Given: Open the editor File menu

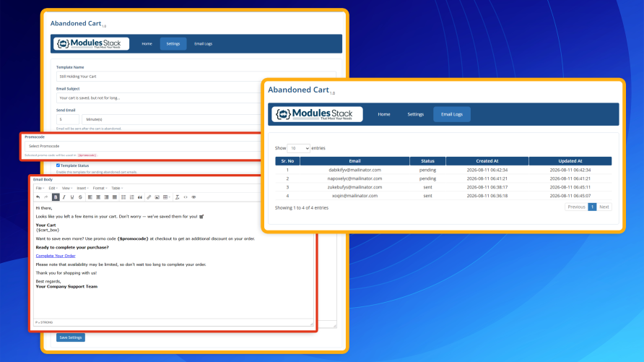Looking at the screenshot, I should click(x=40, y=188).
